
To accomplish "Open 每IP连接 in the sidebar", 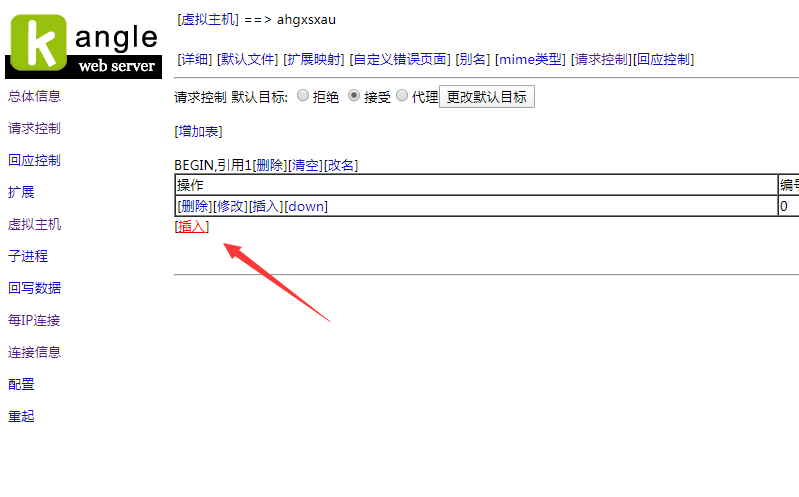I will click(34, 320).
